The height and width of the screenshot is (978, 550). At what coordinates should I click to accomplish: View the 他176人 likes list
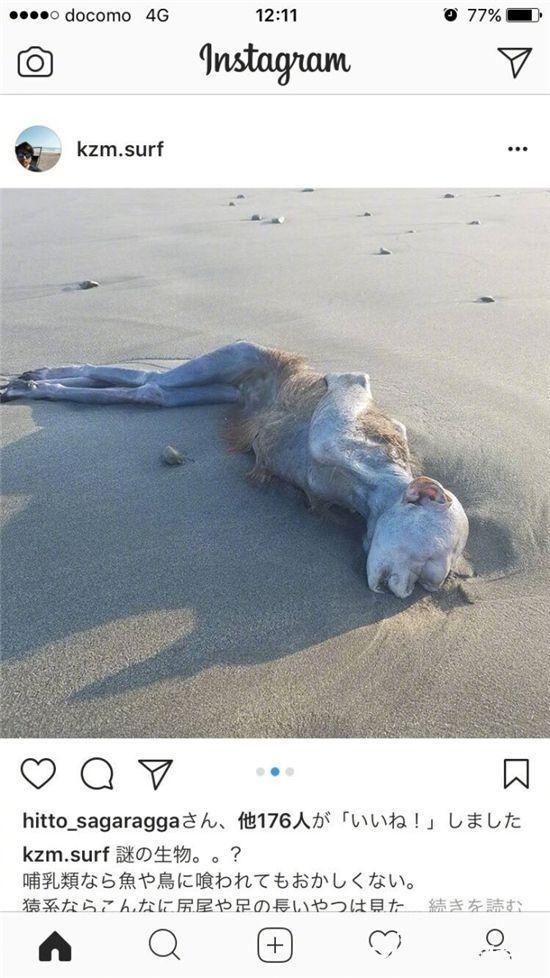[274, 821]
